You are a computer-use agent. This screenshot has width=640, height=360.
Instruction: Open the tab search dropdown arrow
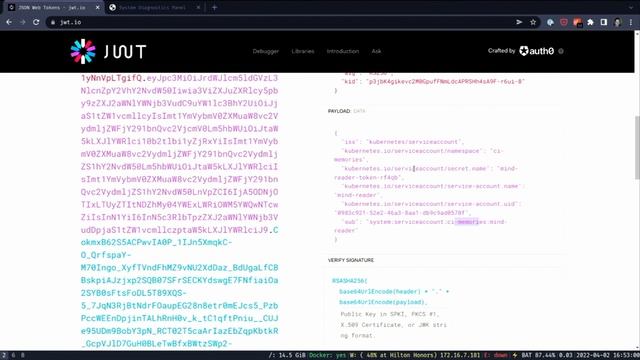click(x=631, y=7)
